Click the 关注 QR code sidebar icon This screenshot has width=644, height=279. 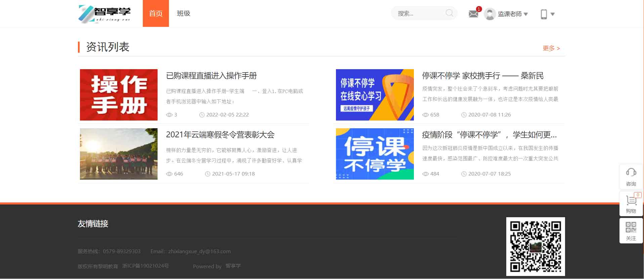(631, 227)
